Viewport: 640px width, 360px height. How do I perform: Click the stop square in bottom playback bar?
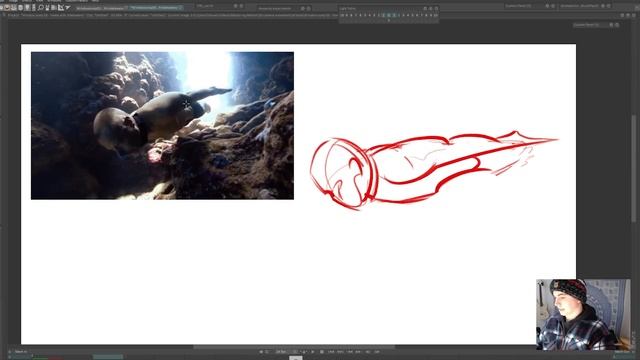click(322, 351)
